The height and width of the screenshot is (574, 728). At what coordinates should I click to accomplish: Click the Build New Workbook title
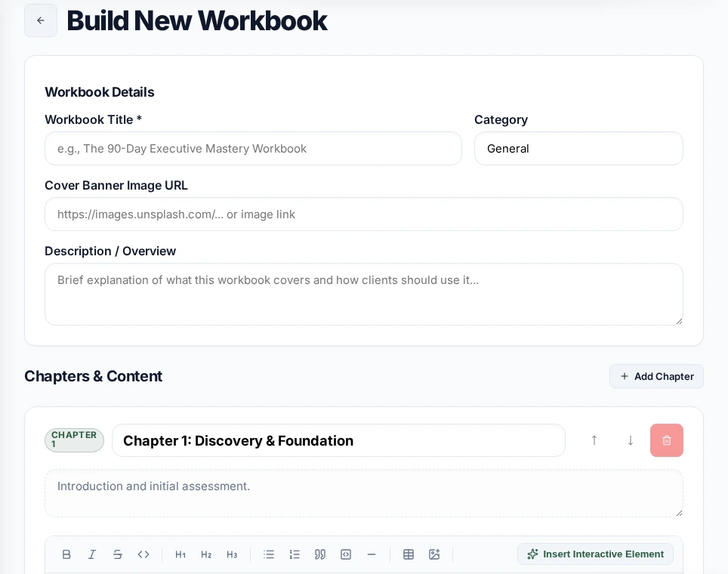[x=197, y=20]
